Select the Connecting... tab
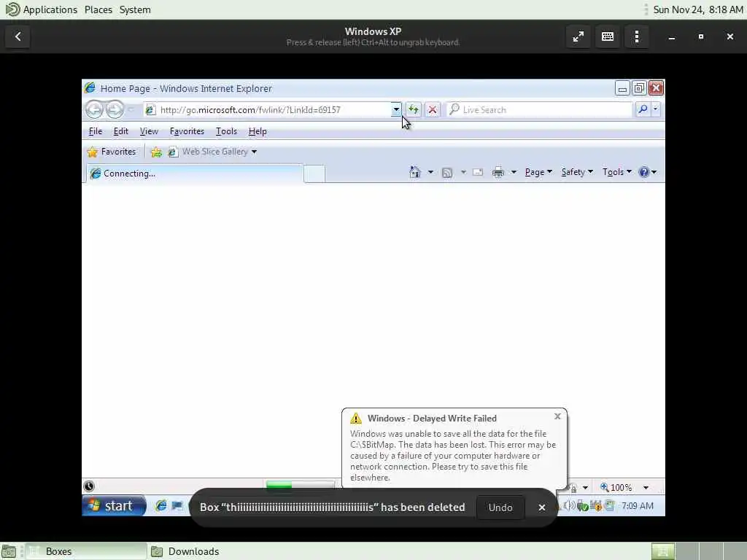The image size is (747, 560). pos(194,174)
